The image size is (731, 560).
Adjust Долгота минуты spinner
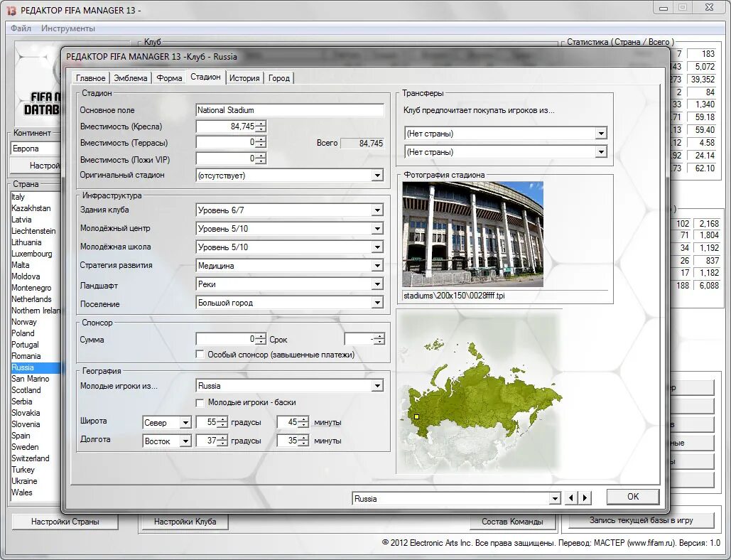[x=303, y=440]
